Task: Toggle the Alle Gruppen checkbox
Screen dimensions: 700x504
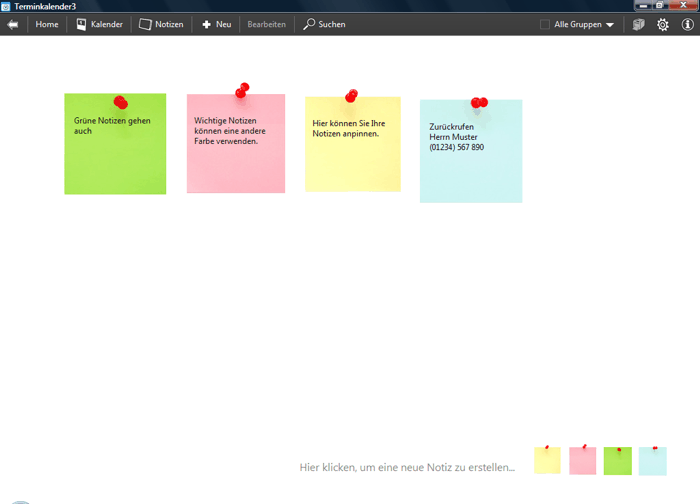Action: point(545,24)
